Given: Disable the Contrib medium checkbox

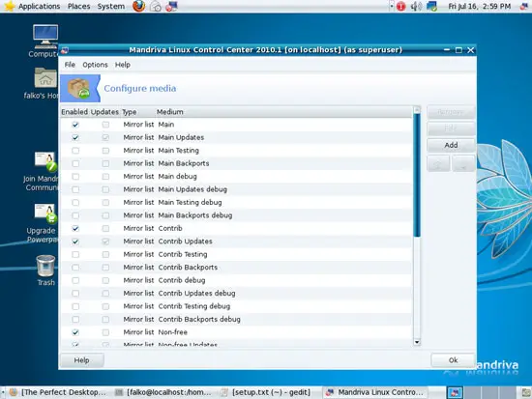Looking at the screenshot, I should [x=75, y=229].
